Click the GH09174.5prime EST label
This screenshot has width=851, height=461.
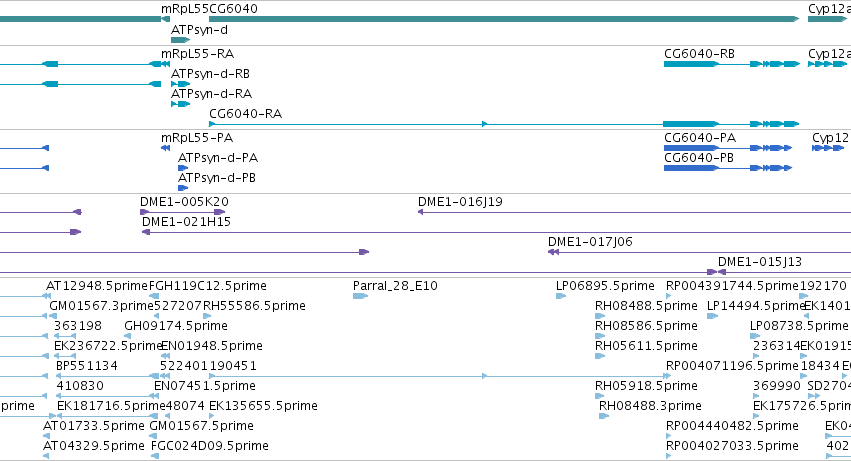click(x=176, y=326)
